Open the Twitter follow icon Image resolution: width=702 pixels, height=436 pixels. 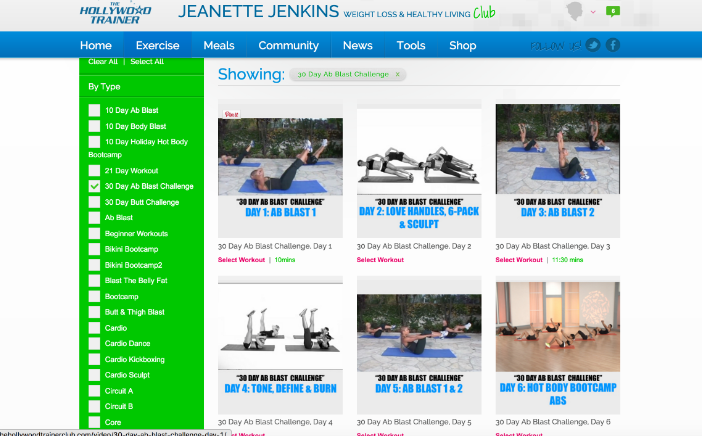pos(593,45)
